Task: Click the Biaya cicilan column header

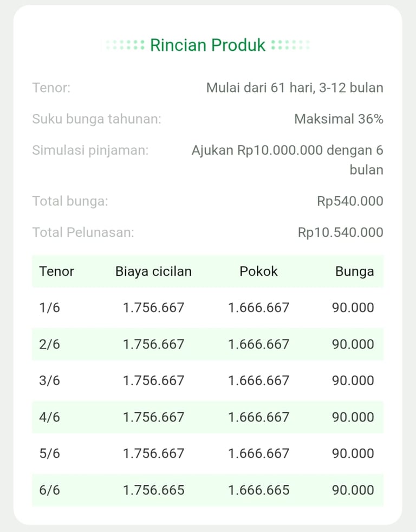Action: coord(153,271)
